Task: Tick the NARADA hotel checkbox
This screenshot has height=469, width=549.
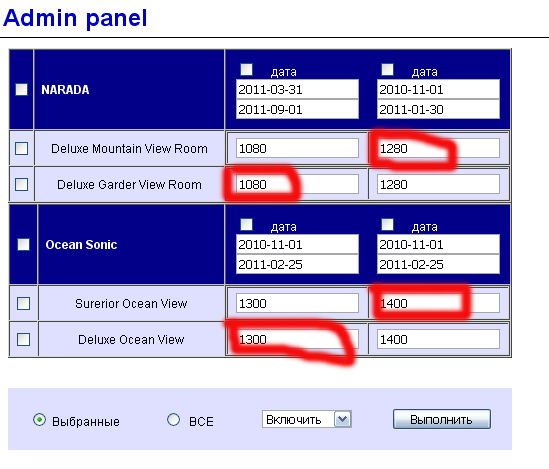Action: pyautogui.click(x=21, y=89)
